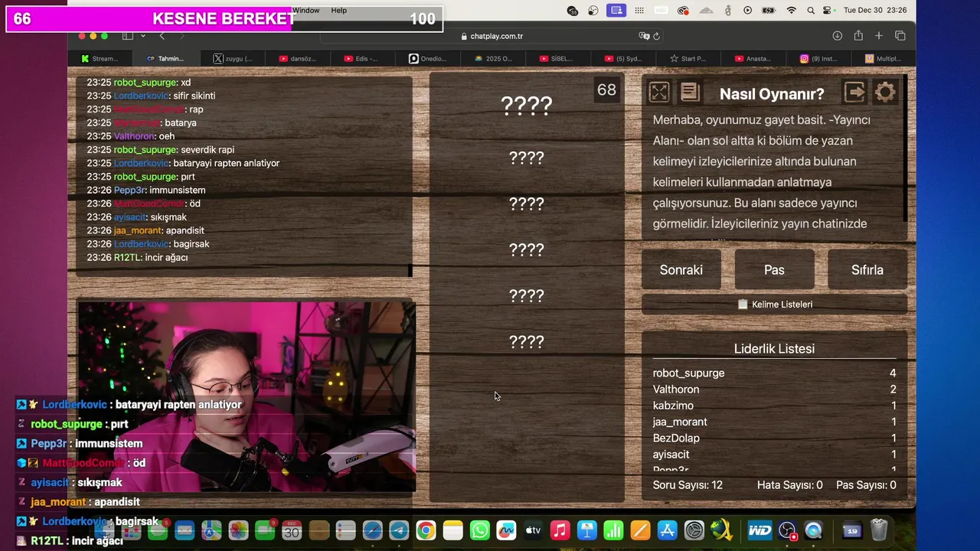Click the Calendar icon in the dock
The height and width of the screenshot is (551, 980).
(292, 530)
